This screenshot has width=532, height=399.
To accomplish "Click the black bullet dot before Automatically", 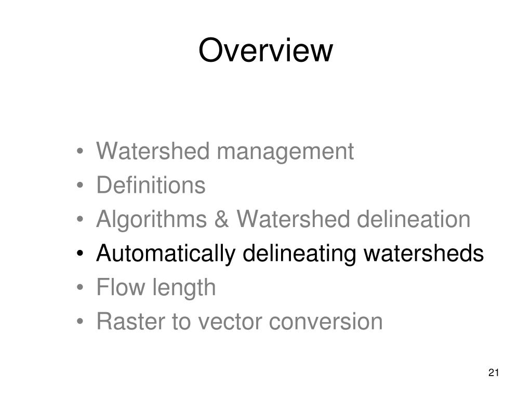I will tap(79, 254).
